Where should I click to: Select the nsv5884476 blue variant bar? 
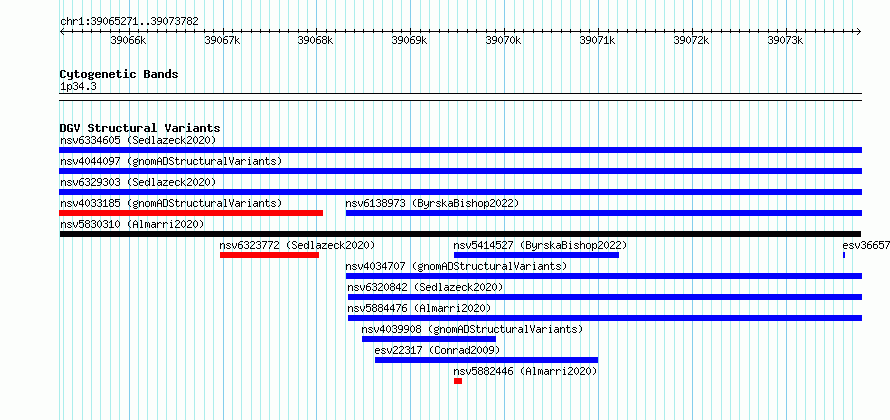605,318
